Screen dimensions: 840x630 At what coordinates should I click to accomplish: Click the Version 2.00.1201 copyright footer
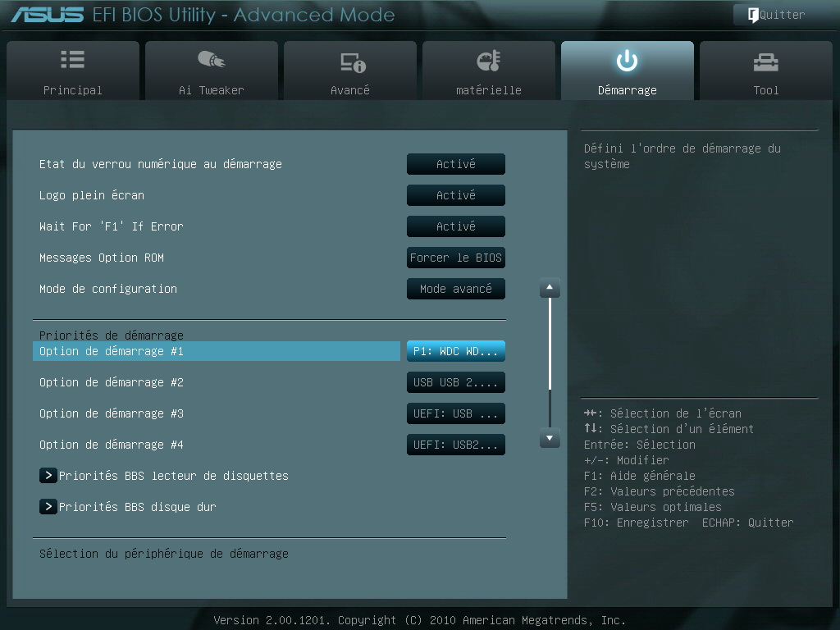419,620
